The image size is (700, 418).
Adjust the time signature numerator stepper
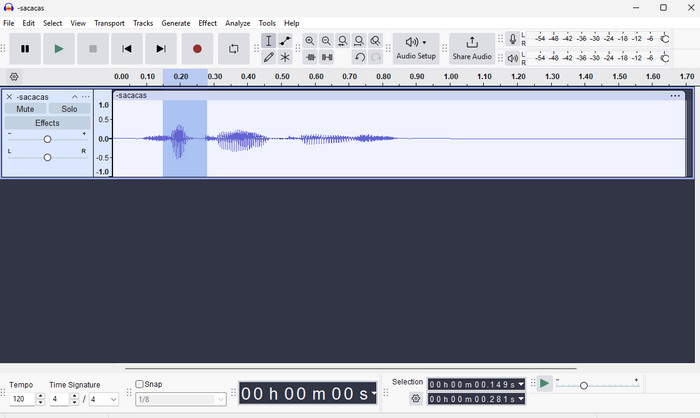click(75, 399)
